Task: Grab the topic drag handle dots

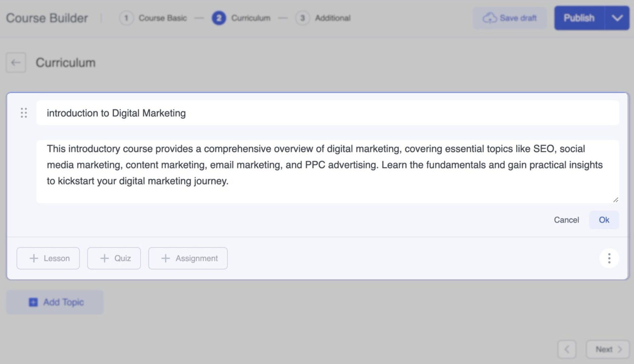Action: point(24,113)
